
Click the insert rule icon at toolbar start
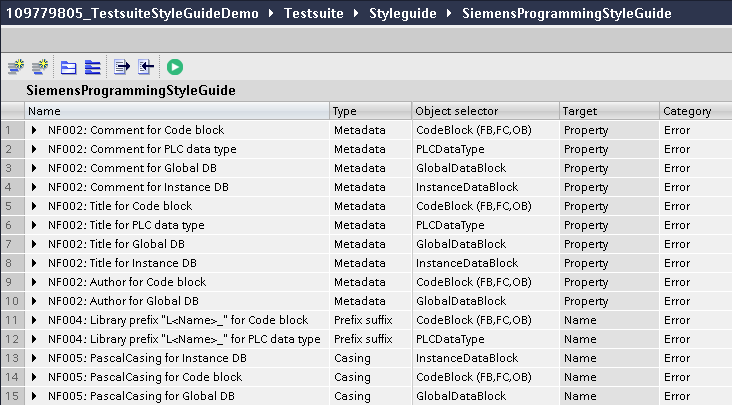(16, 67)
